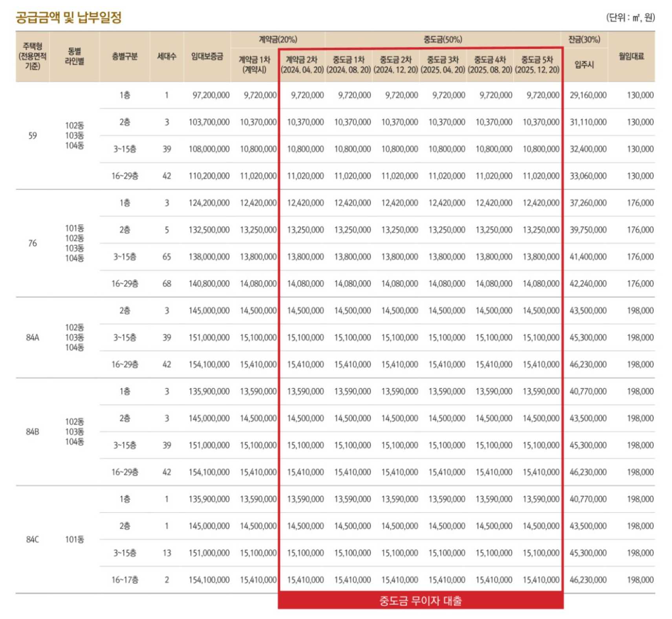The image size is (672, 619).
Task: Click 중도금 3차 value 13,250,000
Action: [447, 230]
